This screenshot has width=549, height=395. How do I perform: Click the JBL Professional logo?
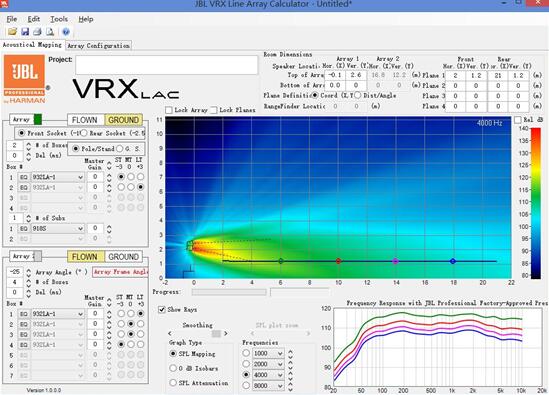pos(25,79)
